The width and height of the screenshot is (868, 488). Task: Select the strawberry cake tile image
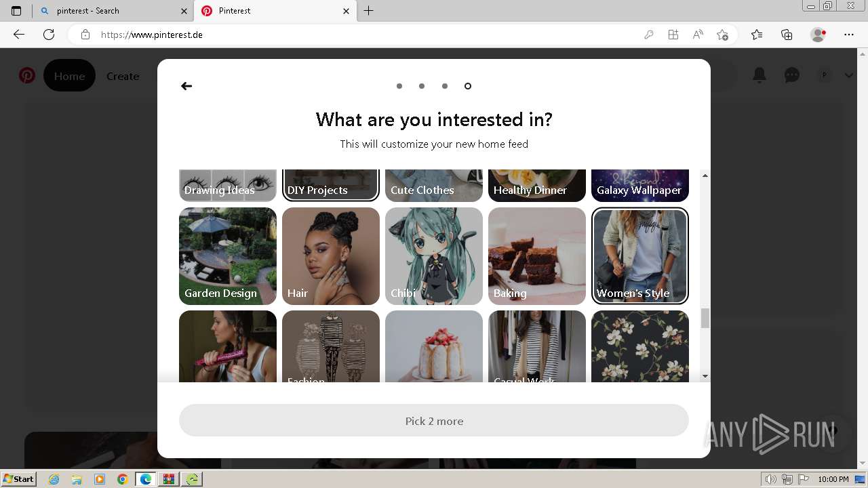coord(434,346)
